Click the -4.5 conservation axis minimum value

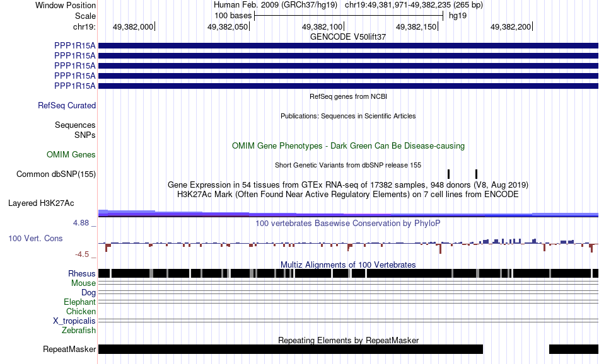[x=82, y=254]
